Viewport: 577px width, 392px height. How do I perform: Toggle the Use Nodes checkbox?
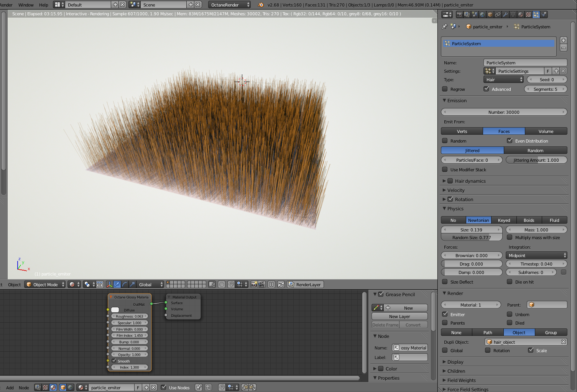(164, 387)
